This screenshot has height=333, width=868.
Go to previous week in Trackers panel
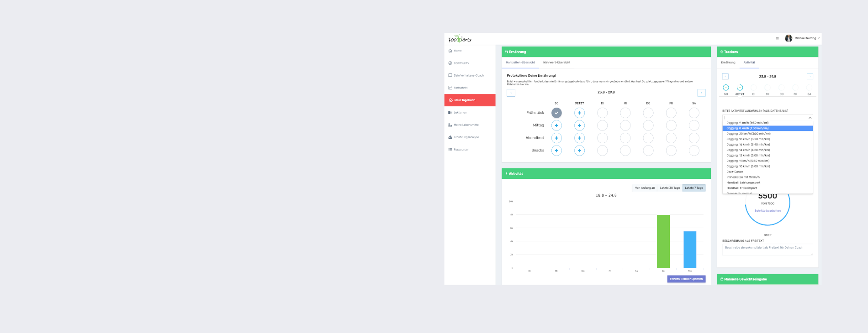click(x=725, y=77)
